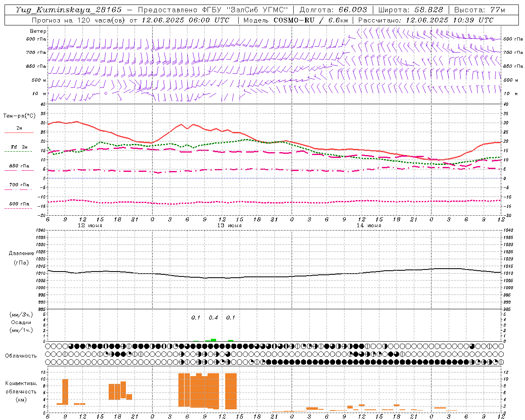The image size is (525, 420).
Task: Click the 850 гПа temperature legend entry
Action: point(19,166)
